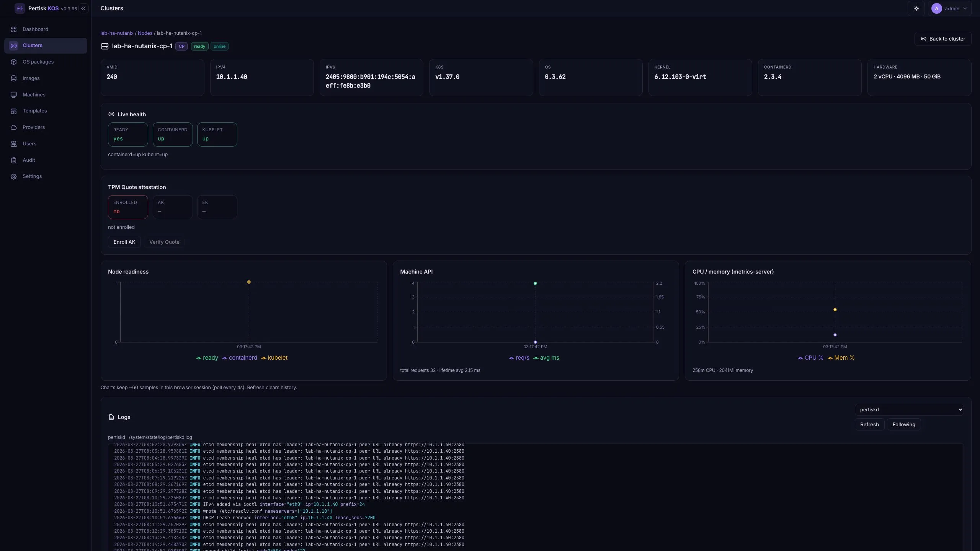Click the online status badge
This screenshot has width=980, height=551.
coord(219,46)
